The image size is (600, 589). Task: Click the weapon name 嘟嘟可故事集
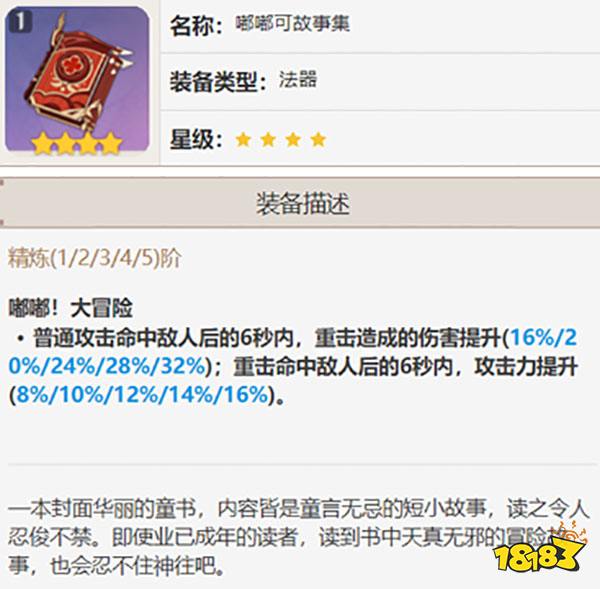(x=292, y=24)
